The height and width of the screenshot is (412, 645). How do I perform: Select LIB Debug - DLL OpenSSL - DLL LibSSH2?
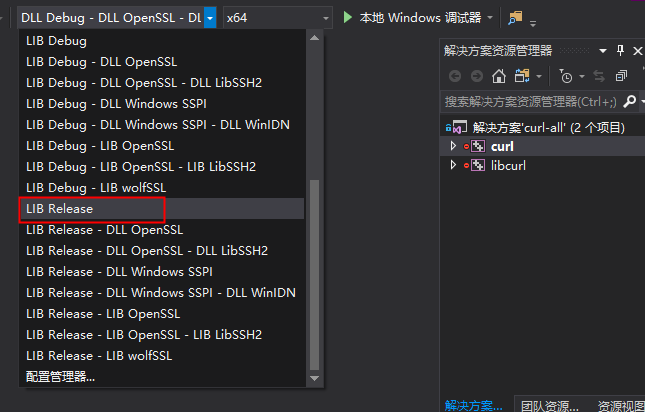[162, 83]
